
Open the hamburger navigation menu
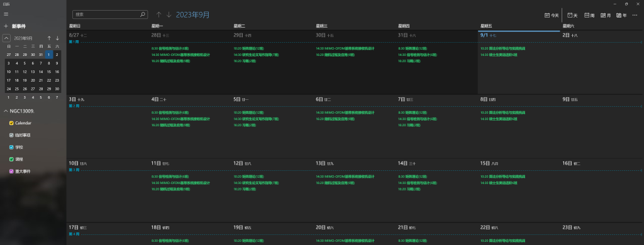click(x=6, y=14)
